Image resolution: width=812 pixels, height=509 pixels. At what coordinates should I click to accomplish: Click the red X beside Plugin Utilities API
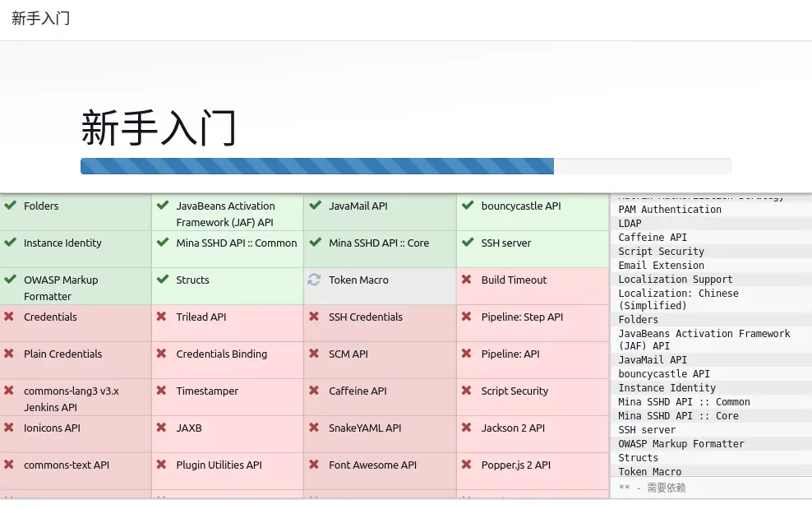click(162, 465)
